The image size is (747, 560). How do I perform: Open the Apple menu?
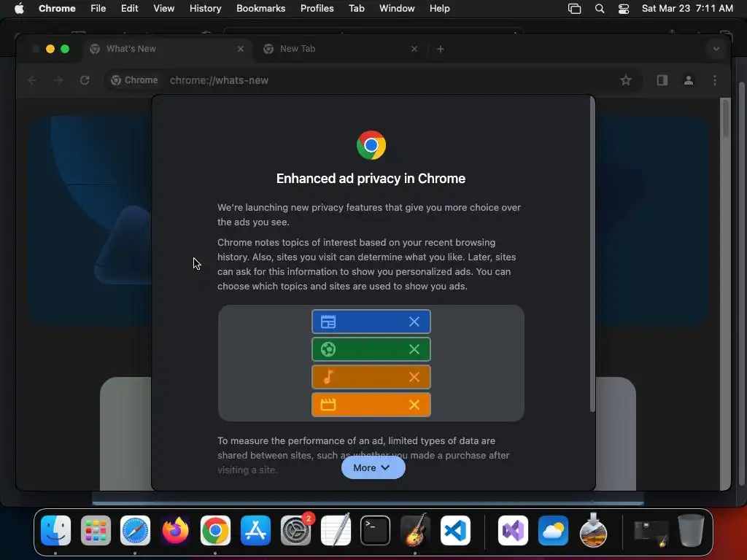tap(19, 8)
